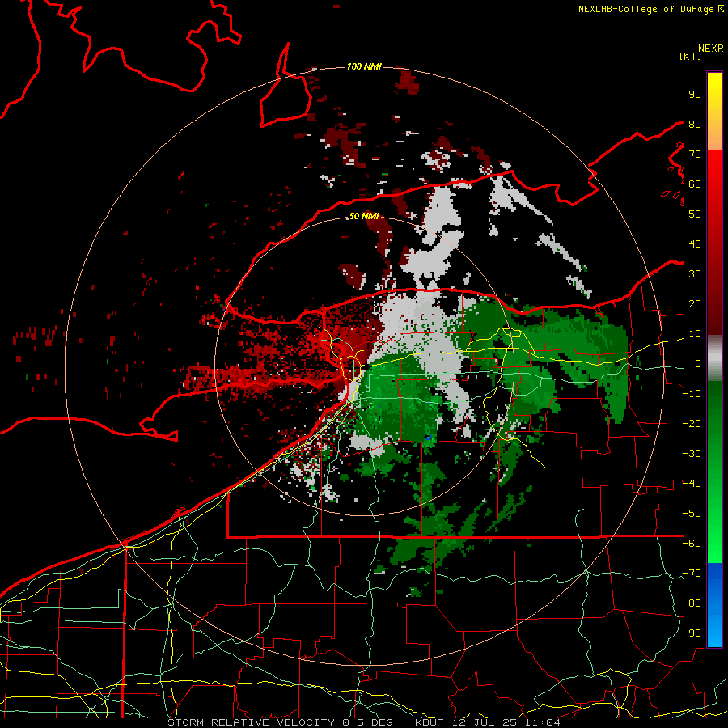The height and width of the screenshot is (728, 728).
Task: Click the 10 value on the velocity scale
Action: point(695,334)
